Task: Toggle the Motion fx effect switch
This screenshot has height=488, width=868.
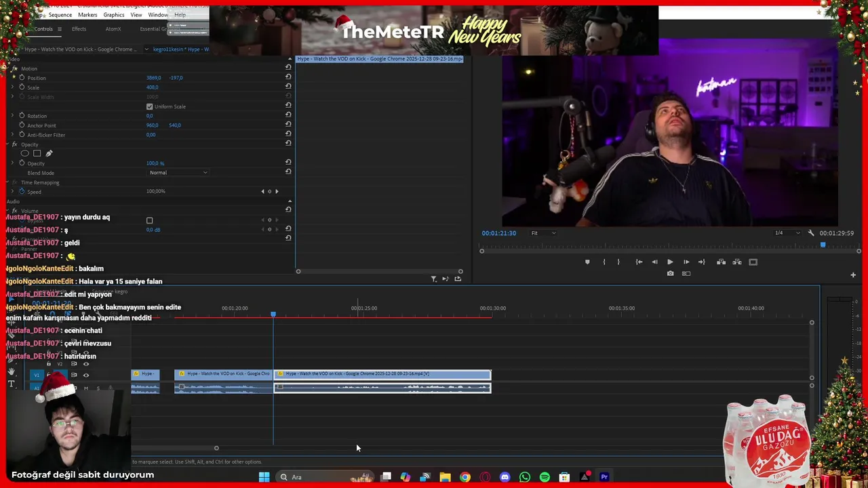Action: [x=14, y=68]
